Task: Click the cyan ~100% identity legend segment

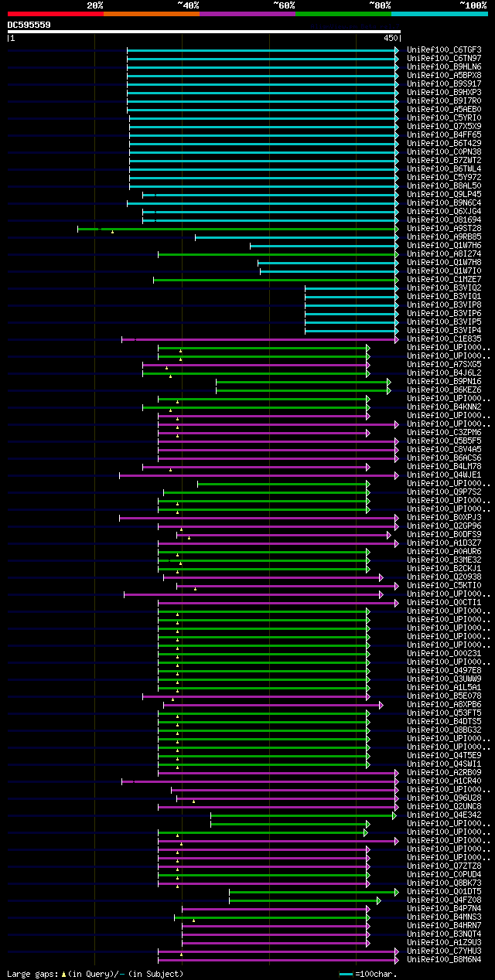Action: pyautogui.click(x=439, y=14)
